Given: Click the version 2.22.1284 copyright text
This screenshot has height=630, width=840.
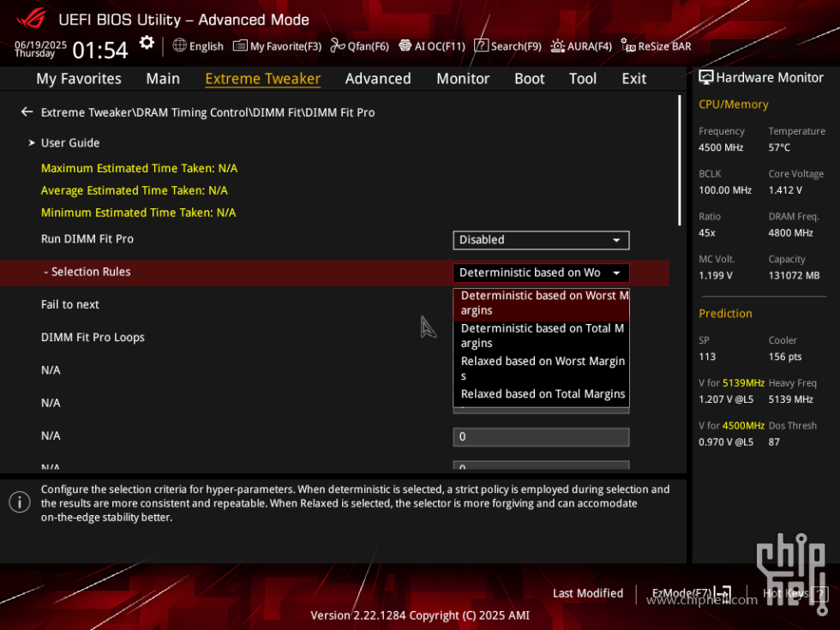Looking at the screenshot, I should 420,615.
